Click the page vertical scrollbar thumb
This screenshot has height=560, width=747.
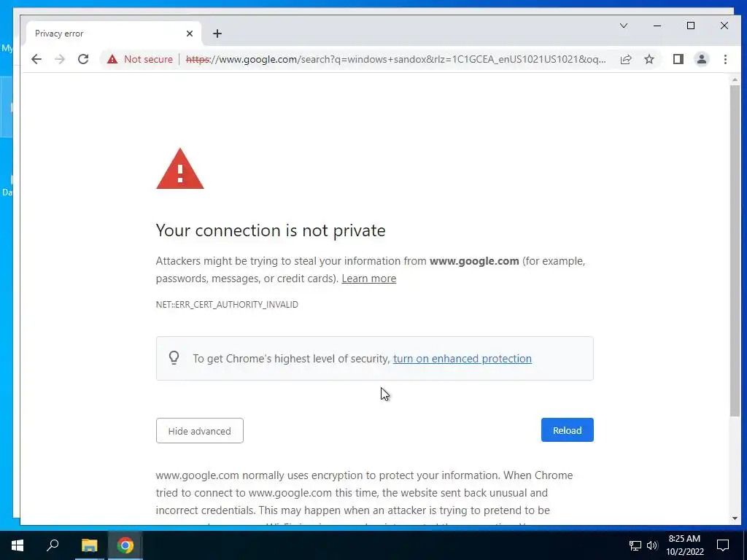735,251
